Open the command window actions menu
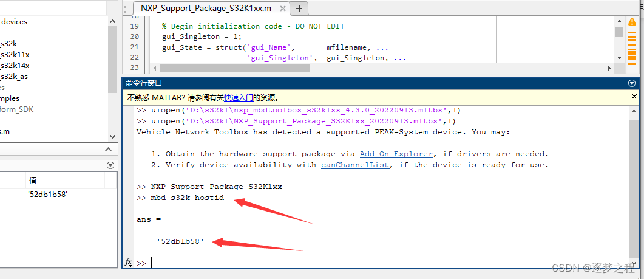Viewport: 644px width, 279px height. (x=632, y=83)
